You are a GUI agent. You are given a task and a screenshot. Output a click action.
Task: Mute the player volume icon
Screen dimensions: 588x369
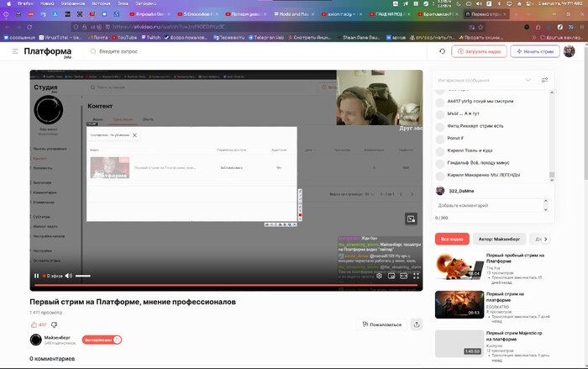[69, 276]
